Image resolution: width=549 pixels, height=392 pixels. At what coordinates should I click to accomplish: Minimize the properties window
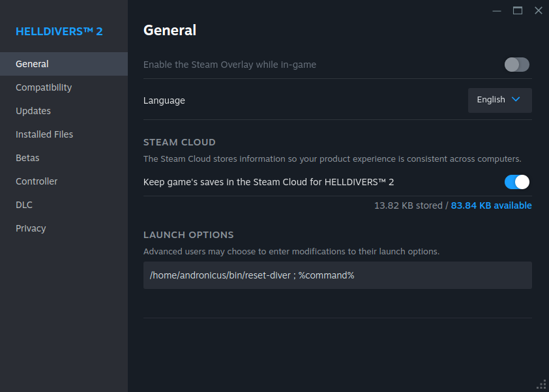click(x=496, y=10)
